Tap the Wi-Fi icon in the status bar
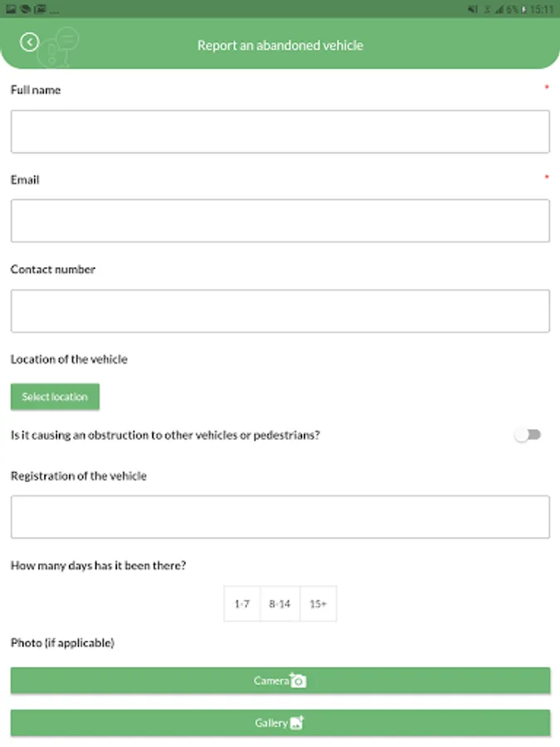The width and height of the screenshot is (560, 747). (x=488, y=9)
